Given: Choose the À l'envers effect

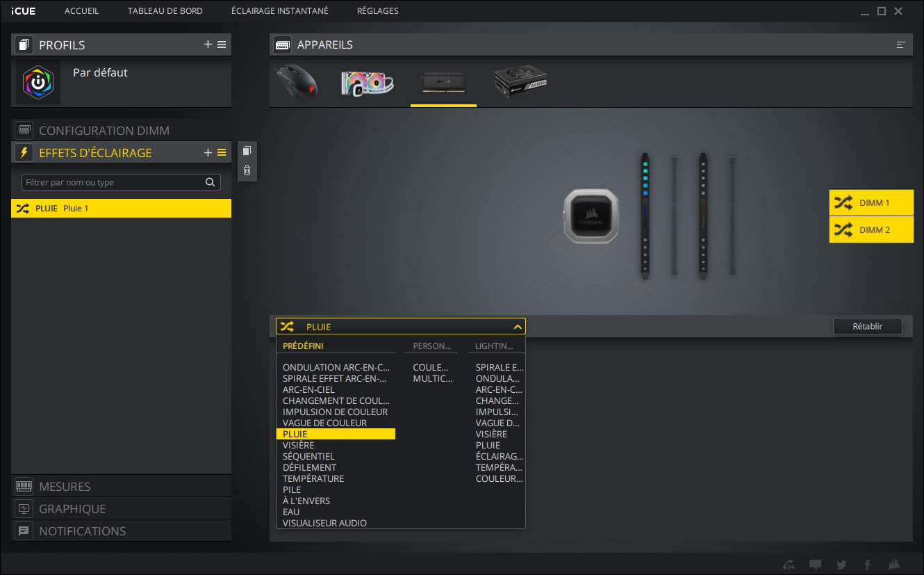Looking at the screenshot, I should coord(306,501).
